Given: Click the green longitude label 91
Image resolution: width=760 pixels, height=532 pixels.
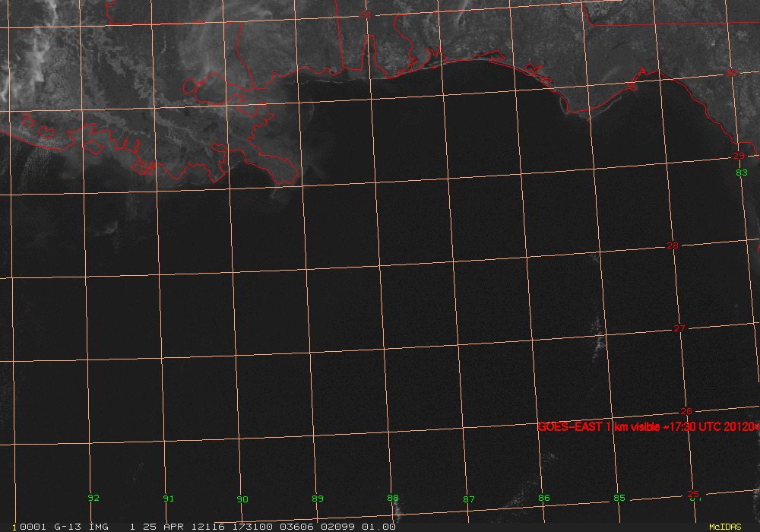Looking at the screenshot, I should [x=168, y=499].
